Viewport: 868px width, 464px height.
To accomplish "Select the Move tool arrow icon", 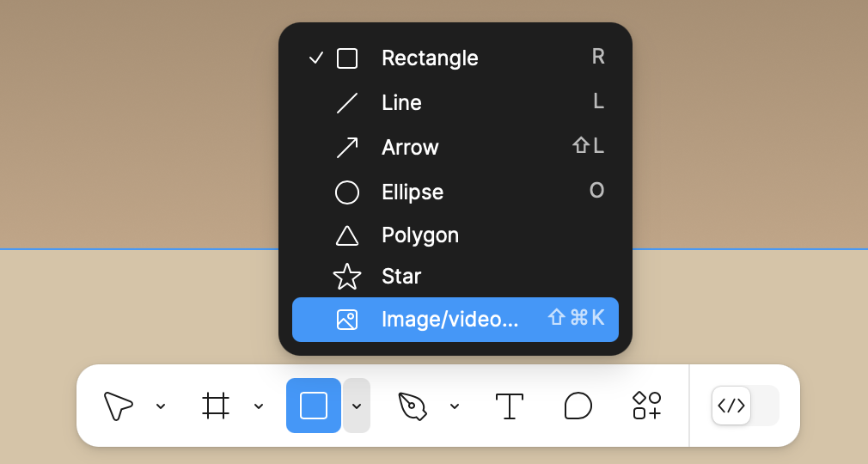I will point(119,406).
